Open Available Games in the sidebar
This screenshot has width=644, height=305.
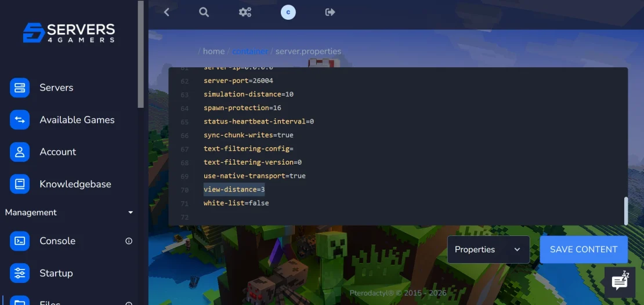77,120
